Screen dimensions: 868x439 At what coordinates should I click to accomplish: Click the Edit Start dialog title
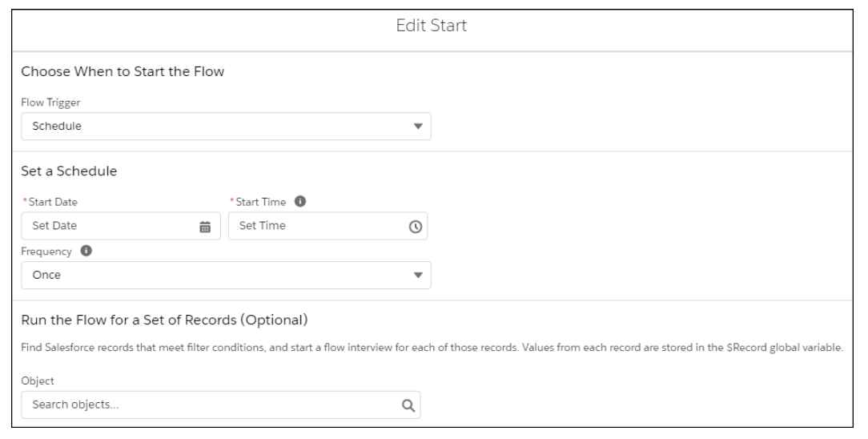tap(432, 26)
